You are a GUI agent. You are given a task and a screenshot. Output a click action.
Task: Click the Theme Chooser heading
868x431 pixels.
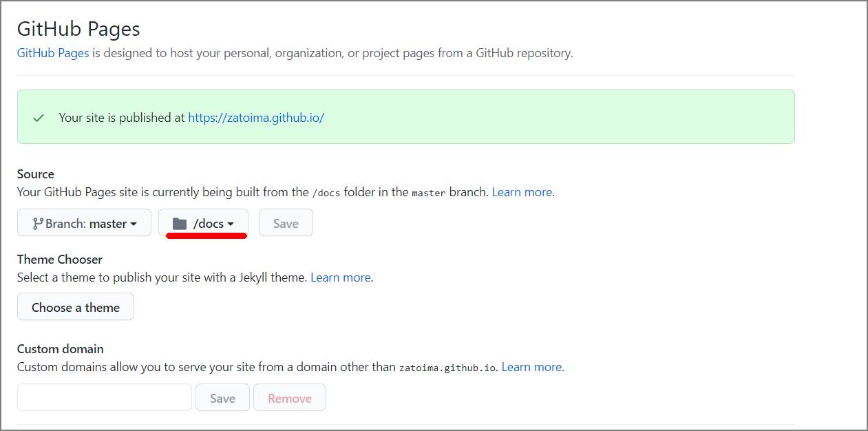tap(60, 260)
